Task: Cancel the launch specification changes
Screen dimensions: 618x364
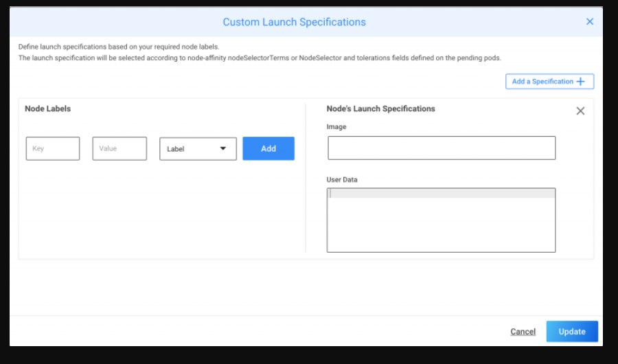Action: coord(523,332)
